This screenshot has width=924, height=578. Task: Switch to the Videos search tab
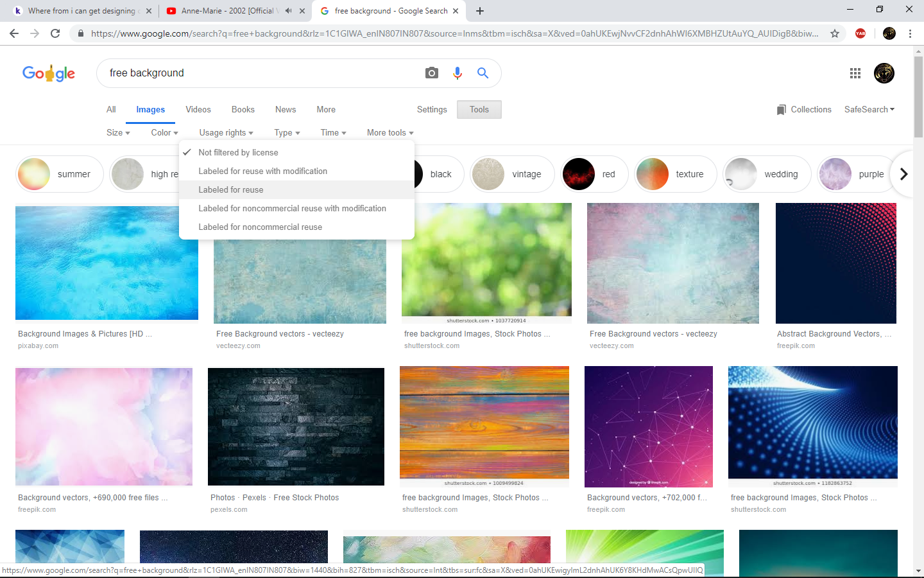click(x=198, y=110)
